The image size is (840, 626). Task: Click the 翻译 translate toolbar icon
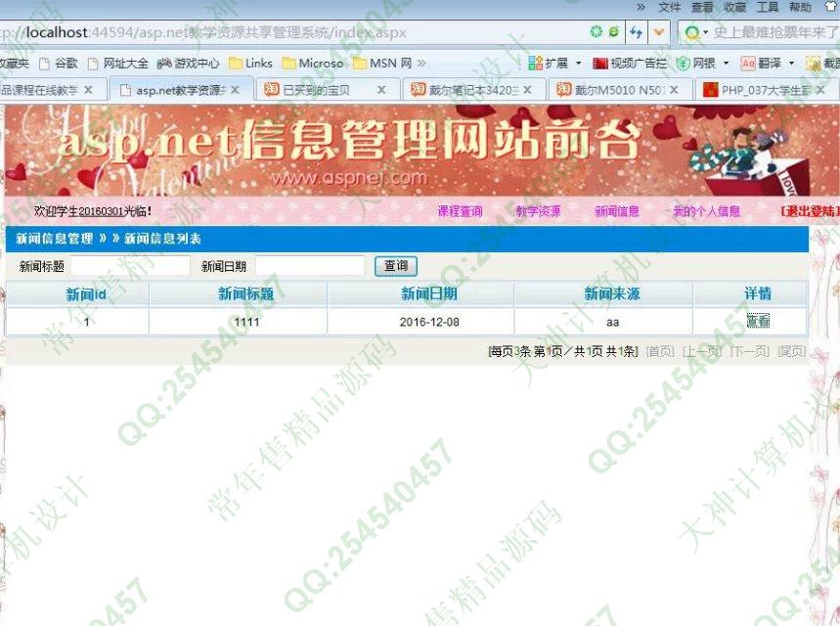click(x=761, y=64)
